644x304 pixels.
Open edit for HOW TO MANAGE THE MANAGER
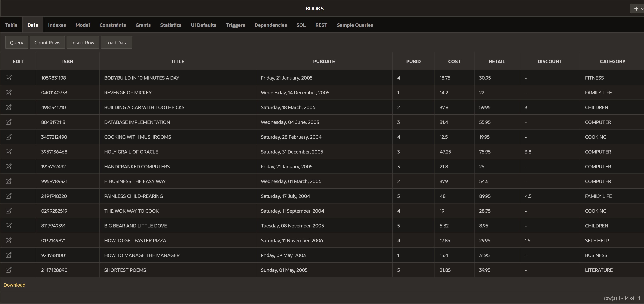[x=9, y=255]
